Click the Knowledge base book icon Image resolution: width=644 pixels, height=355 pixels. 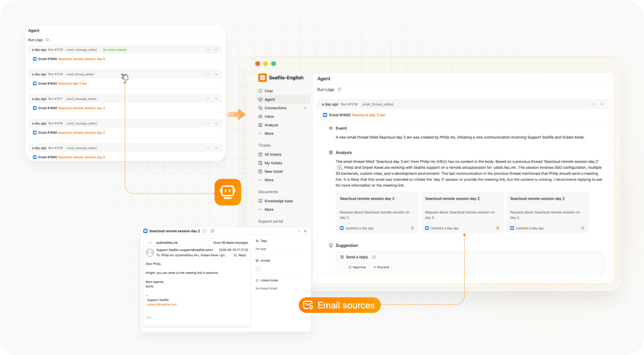coord(260,201)
